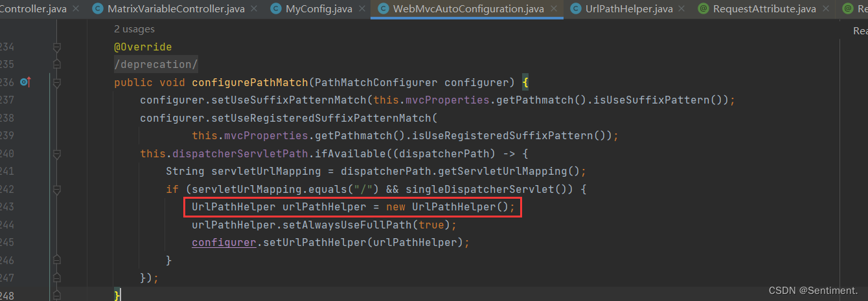The height and width of the screenshot is (301, 868).
Task: Click the '2 usages' inlay hint
Action: pyautogui.click(x=134, y=30)
